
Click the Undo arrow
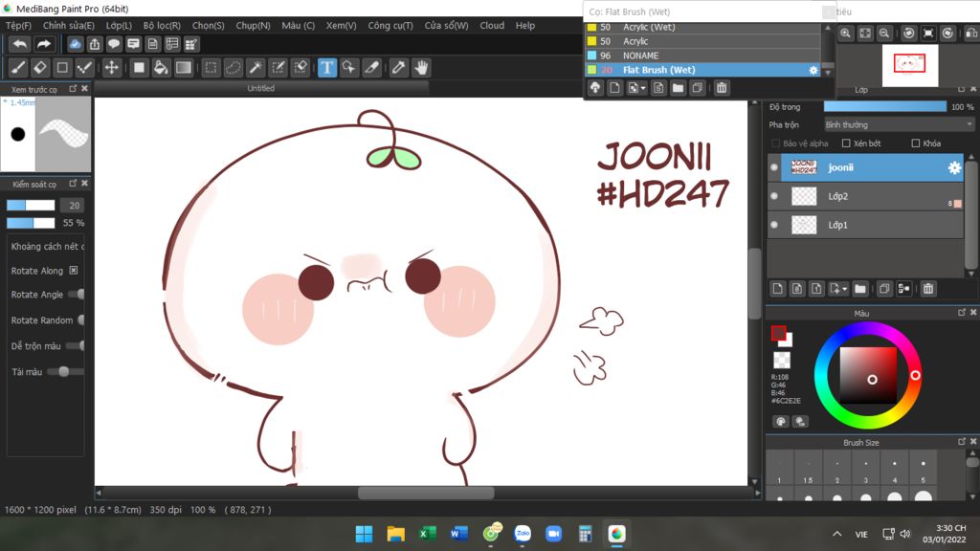coord(20,44)
